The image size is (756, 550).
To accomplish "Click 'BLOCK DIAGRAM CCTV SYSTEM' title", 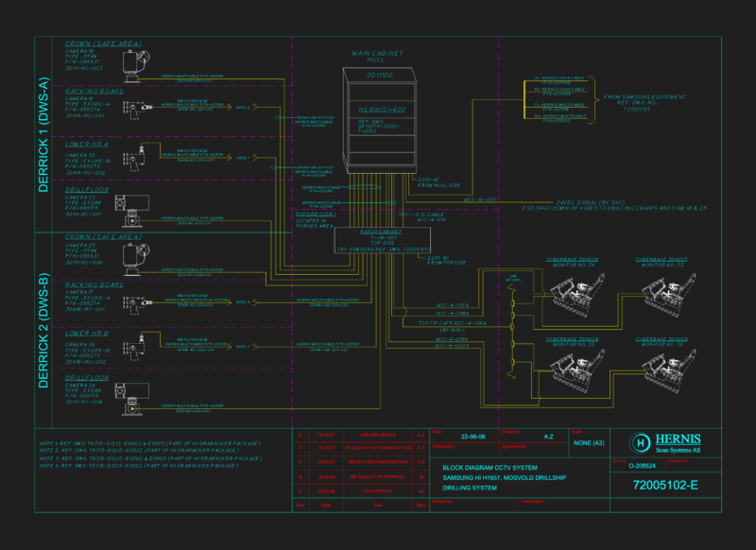I will (x=490, y=468).
